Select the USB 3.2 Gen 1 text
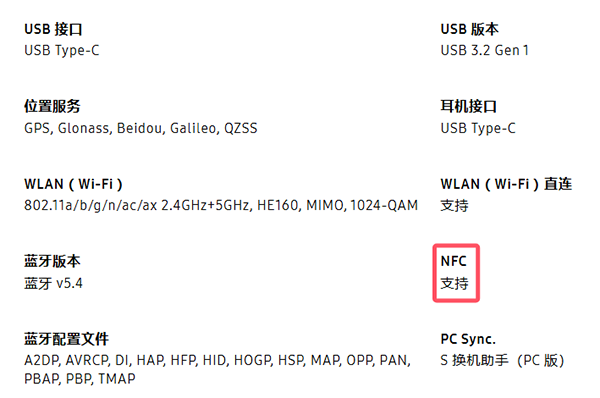Viewport: 600px width, 398px height. pos(484,50)
